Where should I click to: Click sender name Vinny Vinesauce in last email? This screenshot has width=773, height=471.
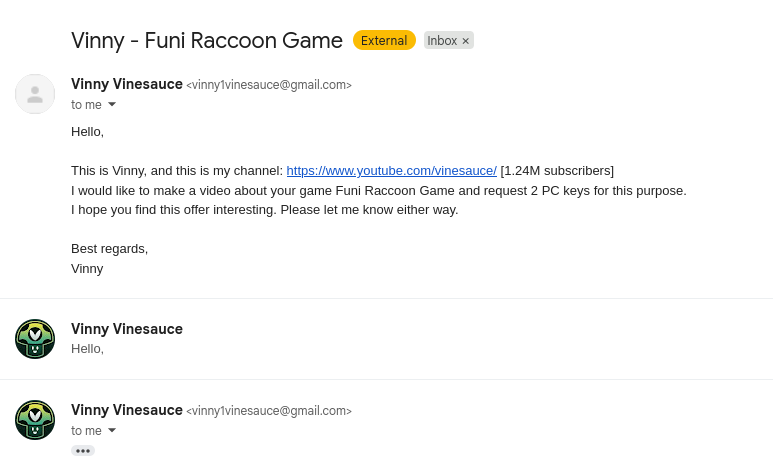[127, 410]
